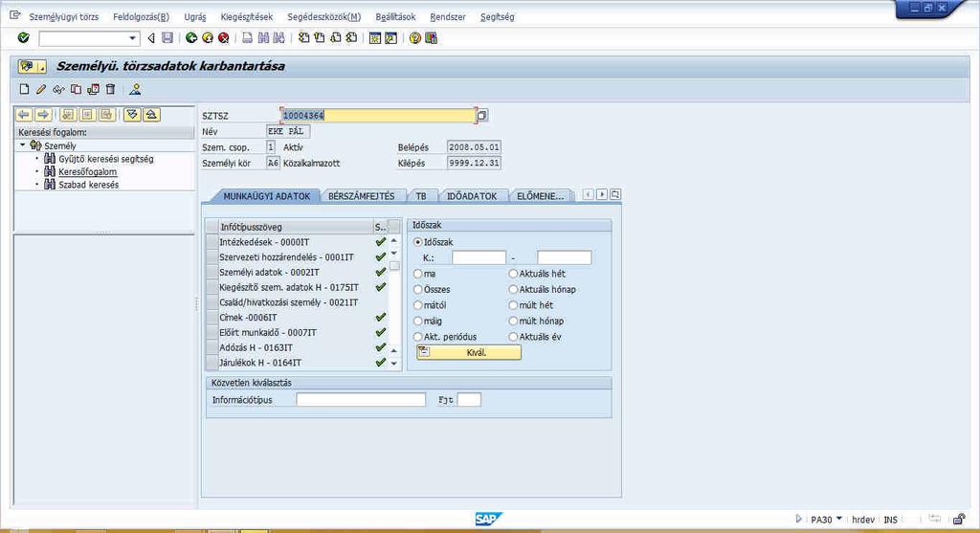Select the Időszak radio button
980x533 pixels.
418,242
